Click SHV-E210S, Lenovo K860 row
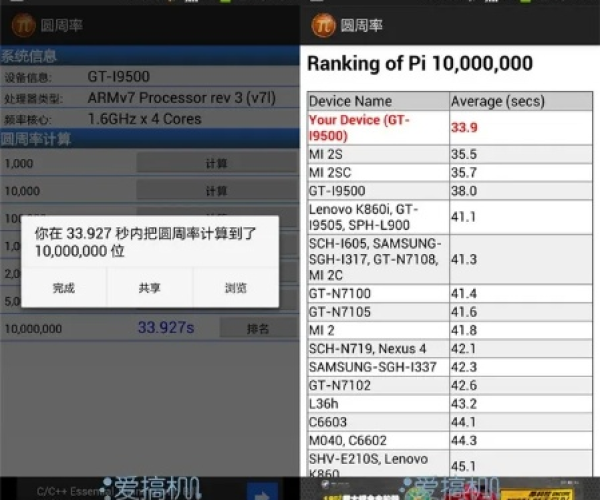600x500 pixels. click(x=450, y=464)
